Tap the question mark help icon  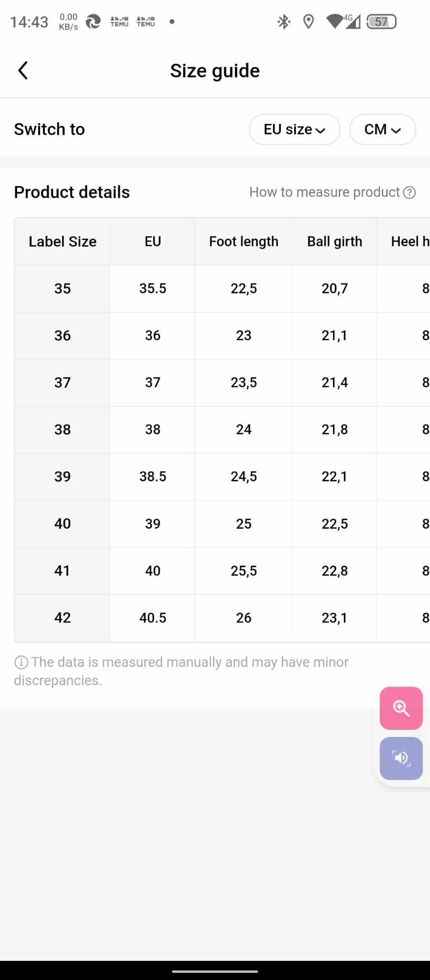coord(409,192)
